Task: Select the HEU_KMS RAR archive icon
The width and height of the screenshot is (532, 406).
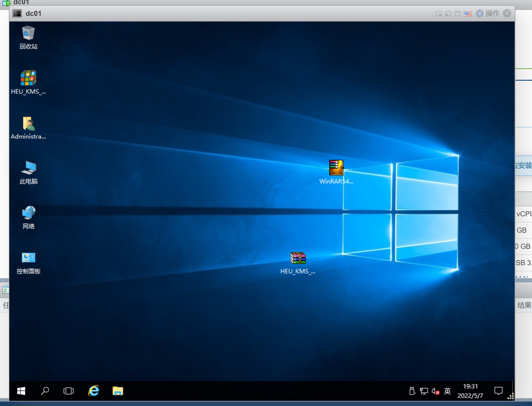Action: click(x=298, y=258)
